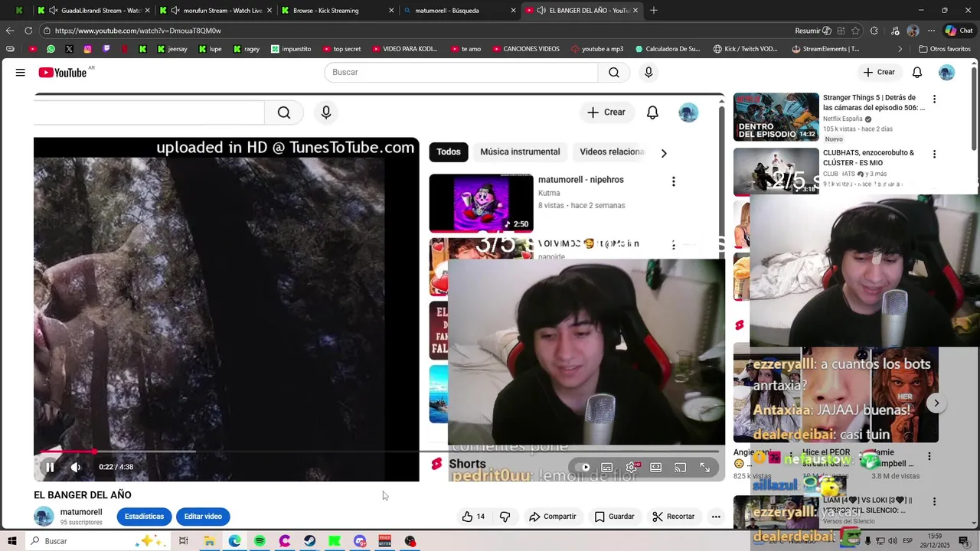Open youtube a mp3 bookmark
980x551 pixels.
pos(597,49)
